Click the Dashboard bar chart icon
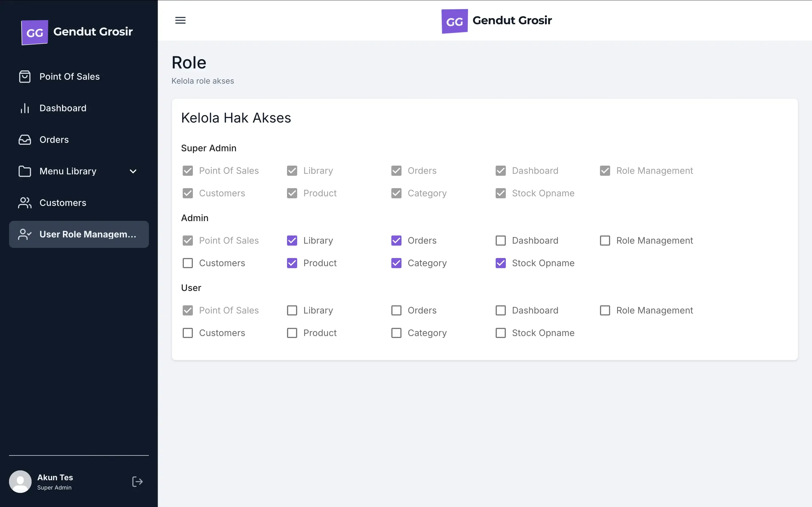812x507 pixels. point(25,108)
